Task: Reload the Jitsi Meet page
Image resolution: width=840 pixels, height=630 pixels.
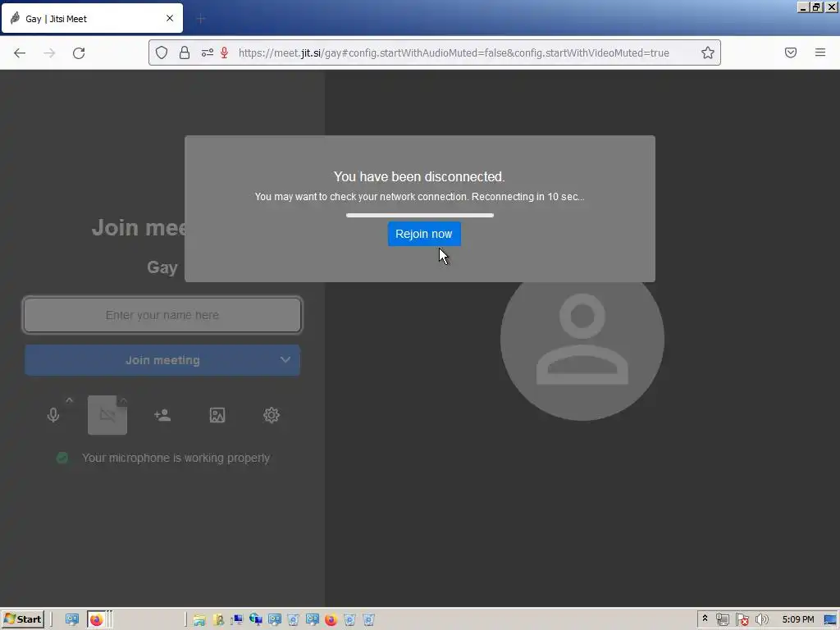Action: (79, 52)
